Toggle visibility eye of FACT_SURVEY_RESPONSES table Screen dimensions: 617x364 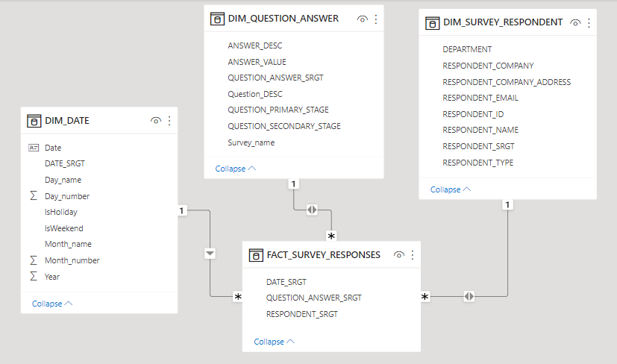click(x=399, y=254)
